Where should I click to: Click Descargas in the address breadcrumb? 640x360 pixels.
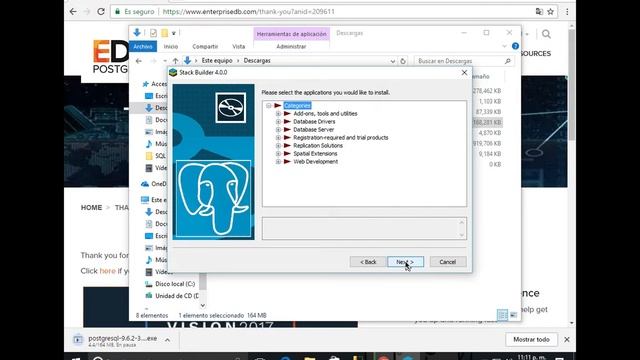pos(257,61)
